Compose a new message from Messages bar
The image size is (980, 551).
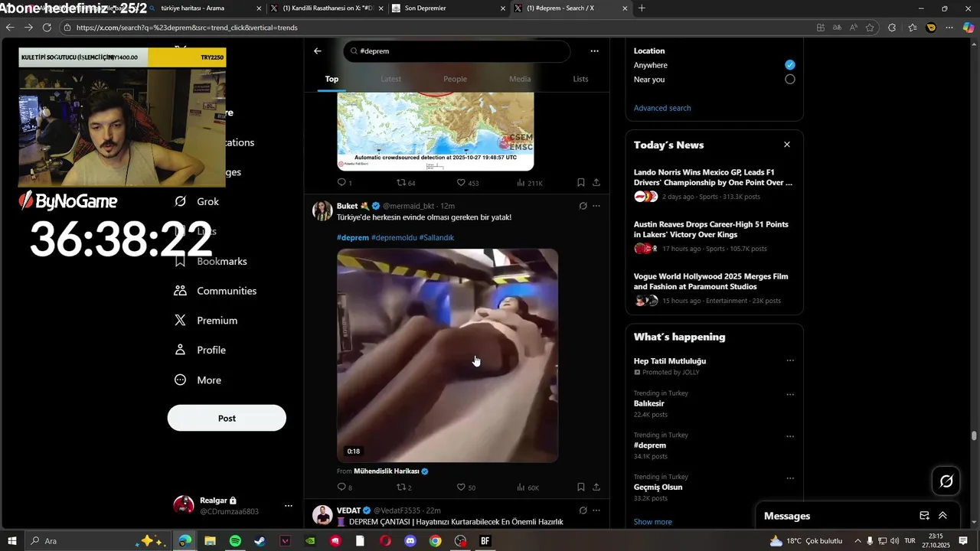[x=924, y=516]
